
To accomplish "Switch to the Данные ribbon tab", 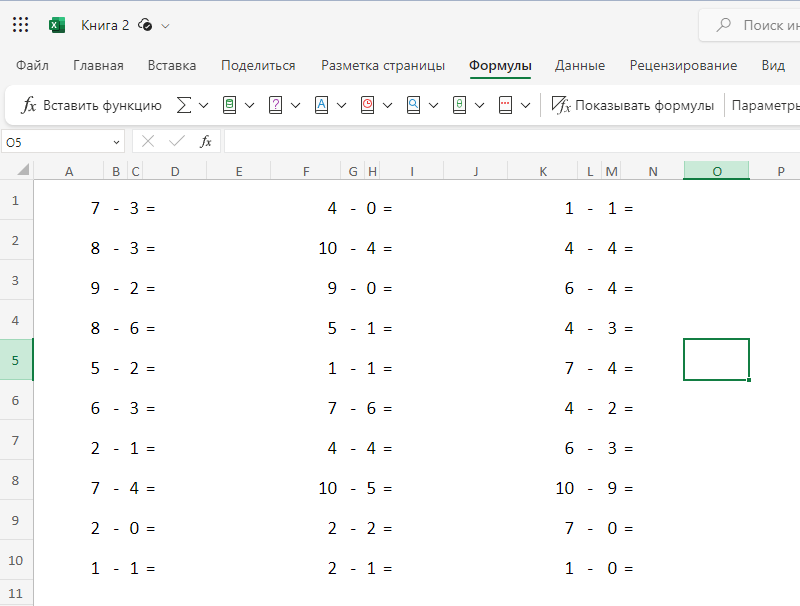I will pos(580,64).
